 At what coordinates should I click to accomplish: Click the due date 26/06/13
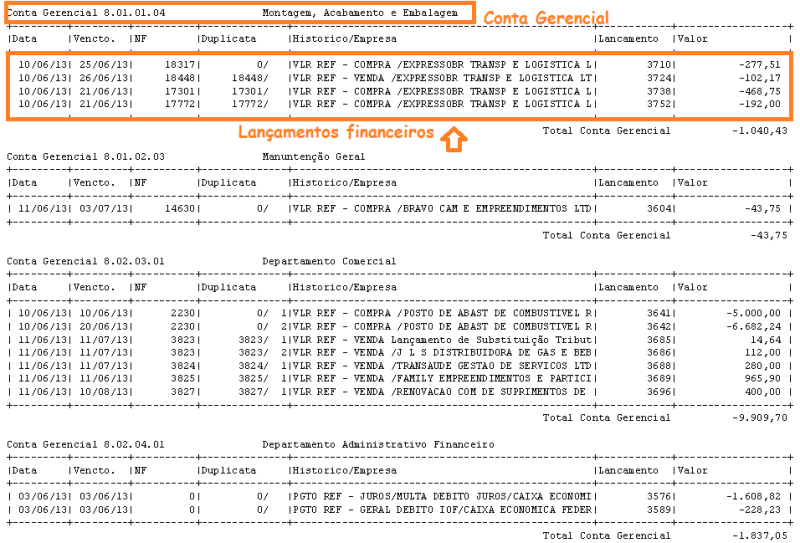pyautogui.click(x=104, y=78)
